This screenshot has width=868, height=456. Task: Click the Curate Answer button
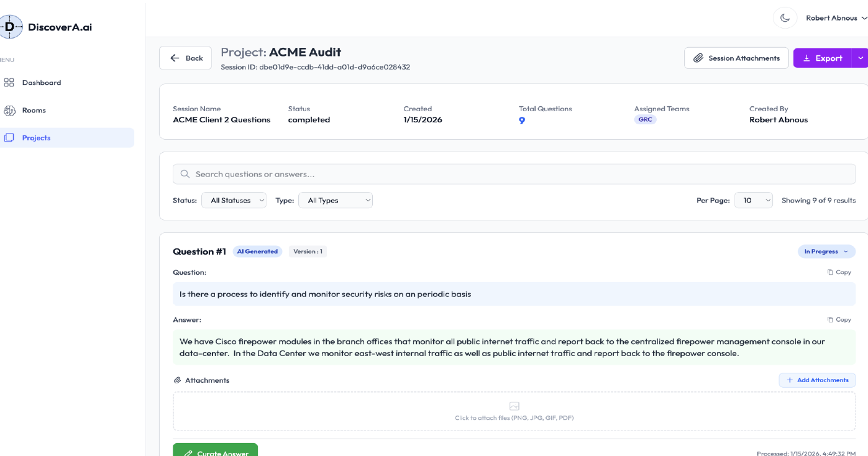[215, 450]
